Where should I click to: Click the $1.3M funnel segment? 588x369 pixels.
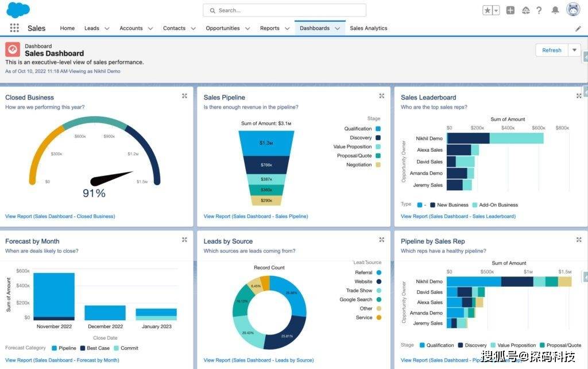pos(266,143)
